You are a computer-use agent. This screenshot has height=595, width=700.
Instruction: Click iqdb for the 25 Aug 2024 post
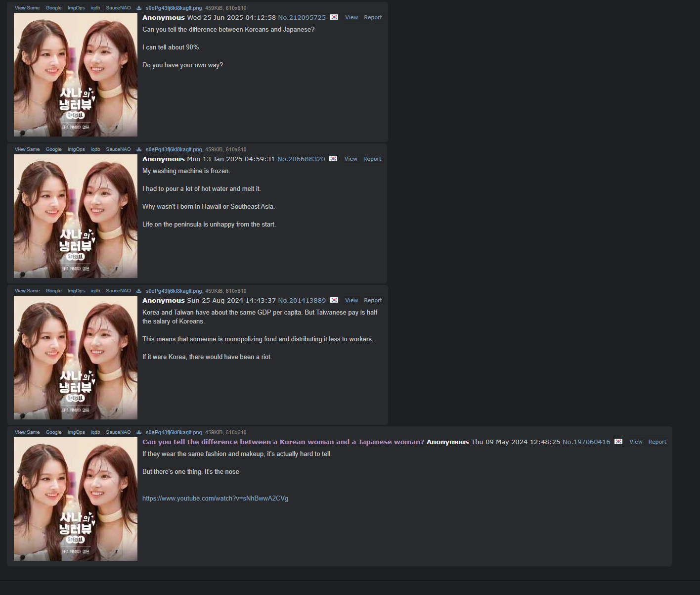pyautogui.click(x=95, y=291)
